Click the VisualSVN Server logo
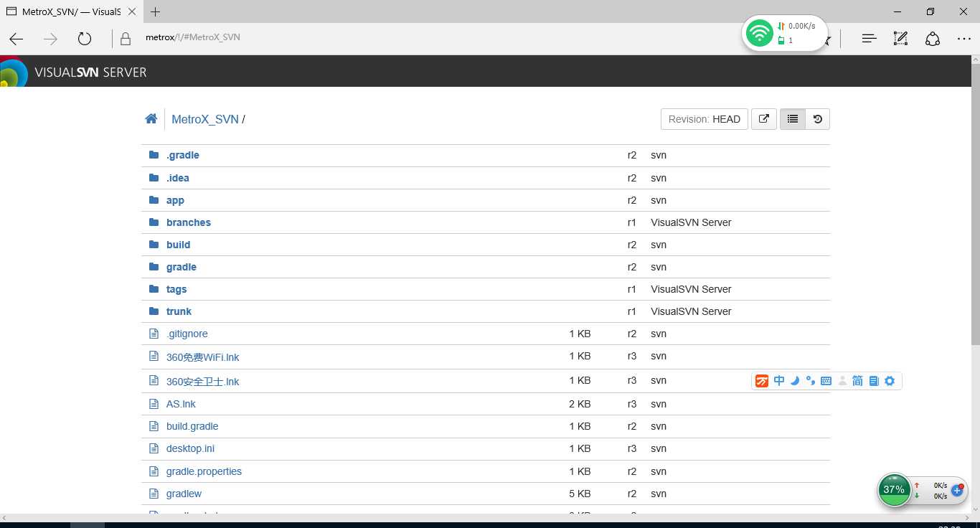Viewport: 980px width, 528px height. [73, 72]
